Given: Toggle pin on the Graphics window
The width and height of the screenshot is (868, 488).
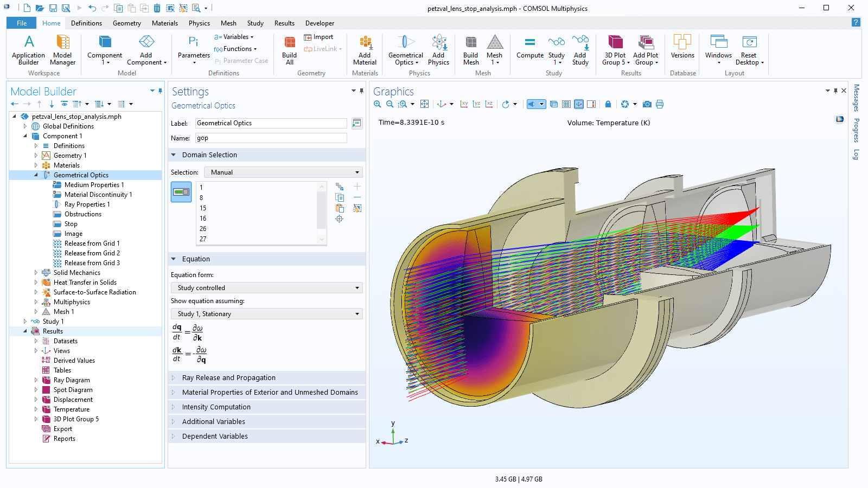Looking at the screenshot, I should point(836,91).
